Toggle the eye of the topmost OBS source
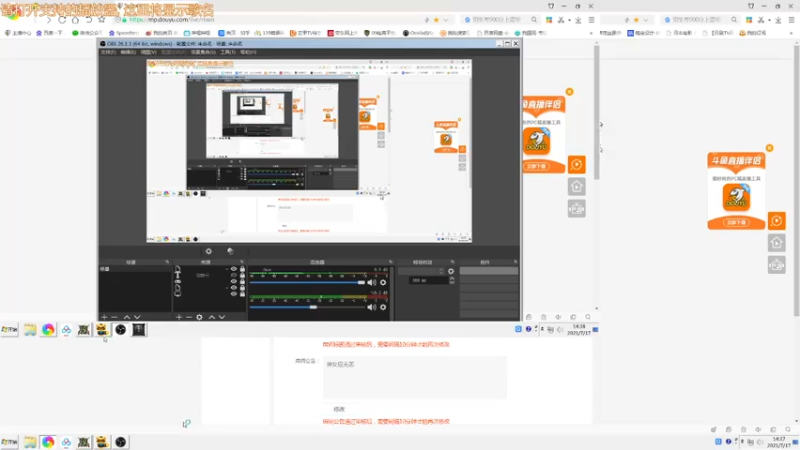This screenshot has height=450, width=800. click(x=234, y=269)
